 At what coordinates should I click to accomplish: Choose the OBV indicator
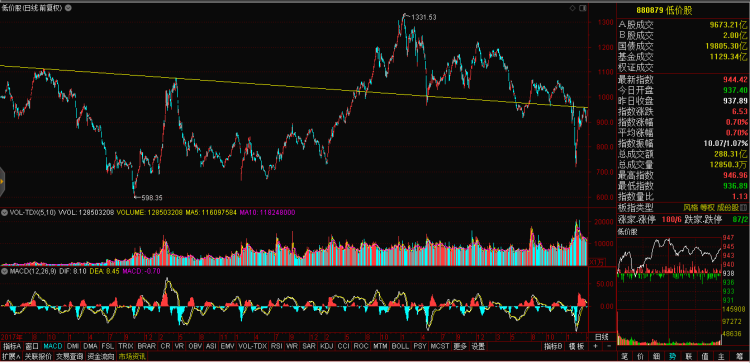[x=196, y=346]
